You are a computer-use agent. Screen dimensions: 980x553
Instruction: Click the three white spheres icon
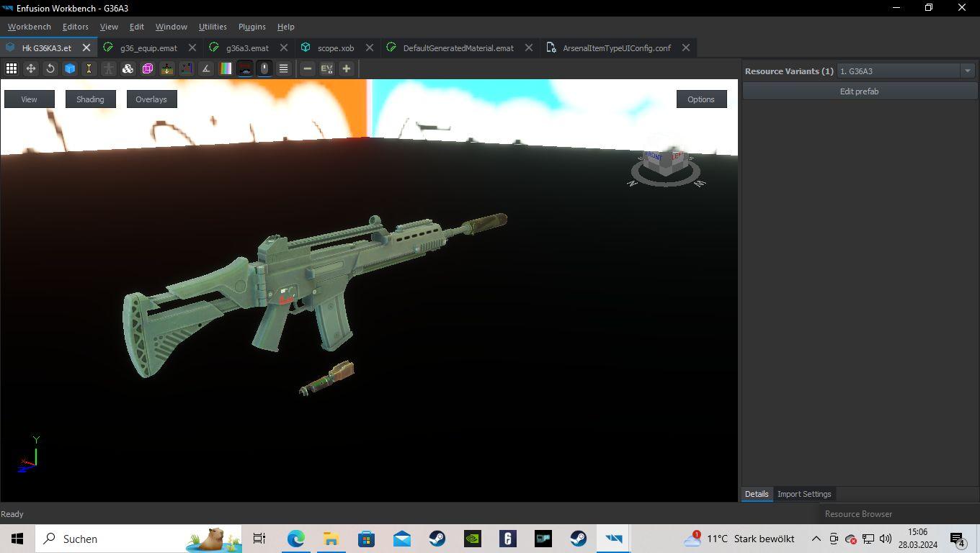(128, 68)
